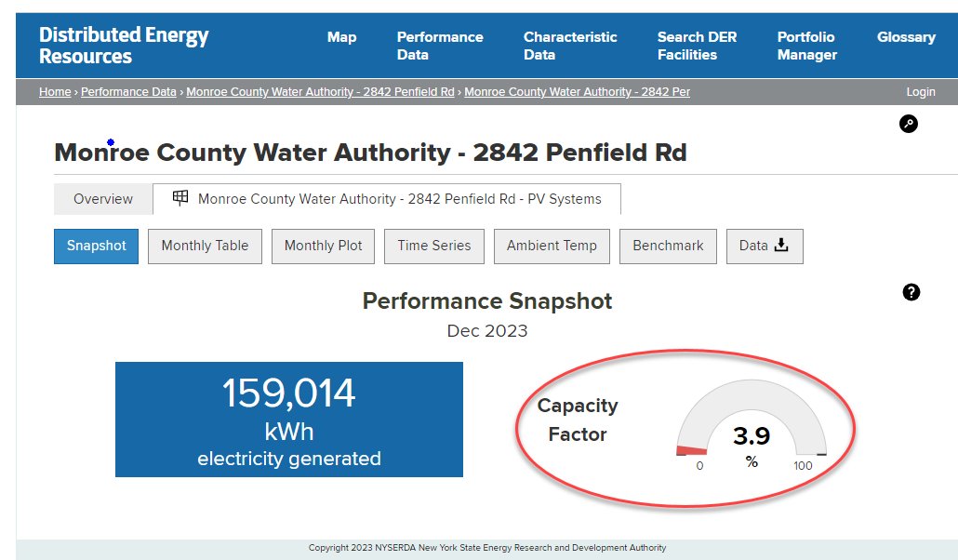Open the Characteristic Data menu
Viewport: 958px width, 560px height.
click(x=570, y=46)
